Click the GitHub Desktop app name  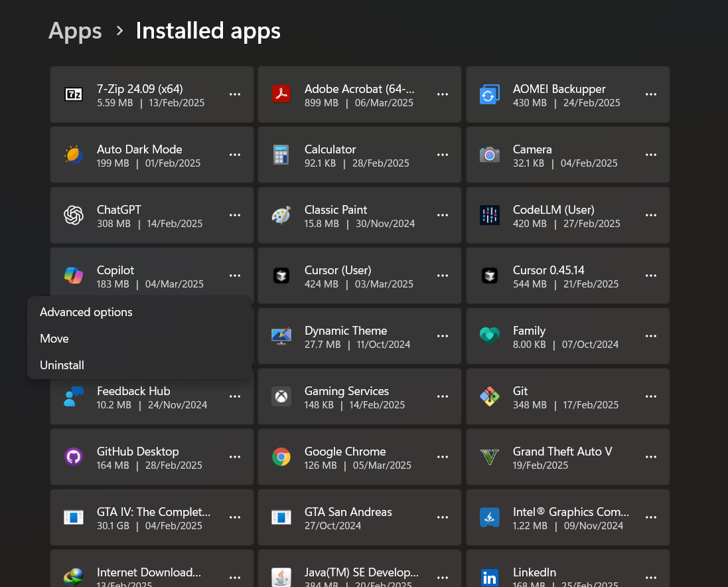click(x=137, y=452)
